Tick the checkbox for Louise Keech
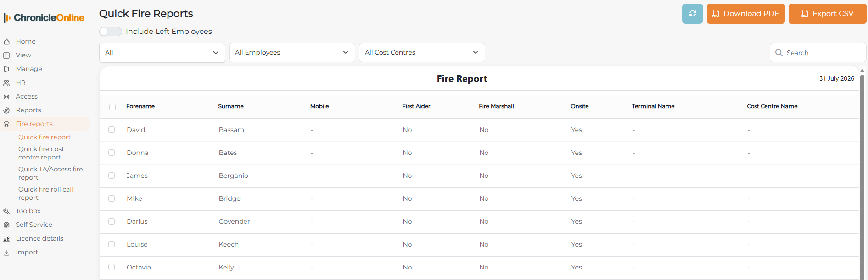This screenshot has width=868, height=280. (112, 244)
